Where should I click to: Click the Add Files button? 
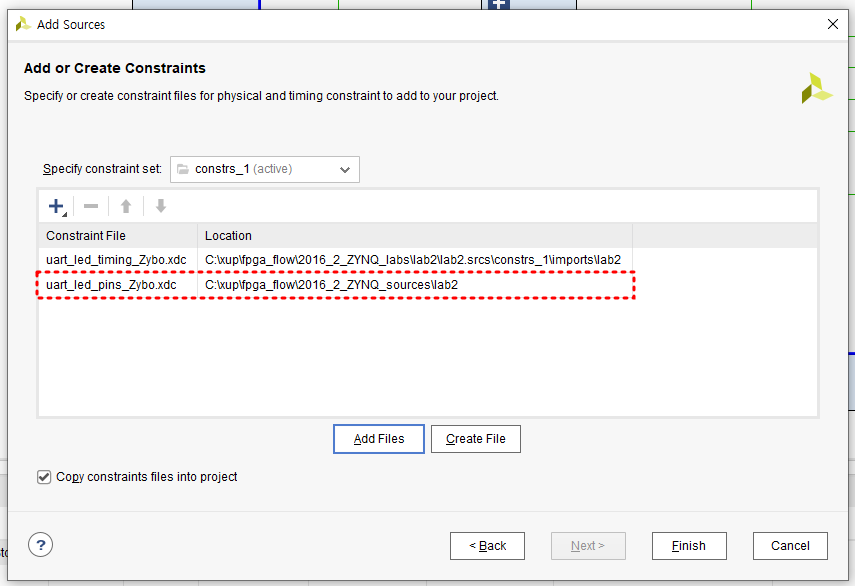(379, 439)
